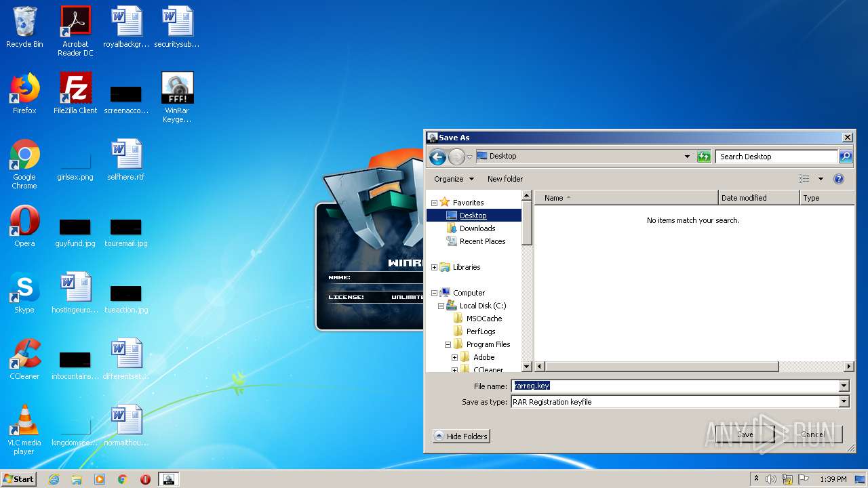Open VLC media player desktop icon
Image resolution: width=868 pixels, height=488 pixels.
click(x=24, y=430)
